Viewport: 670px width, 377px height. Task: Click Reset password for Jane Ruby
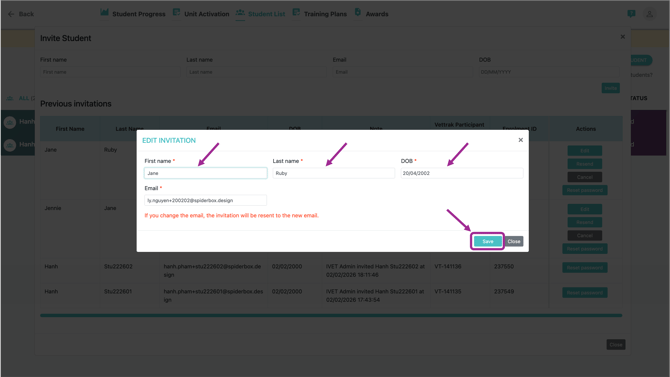(585, 190)
